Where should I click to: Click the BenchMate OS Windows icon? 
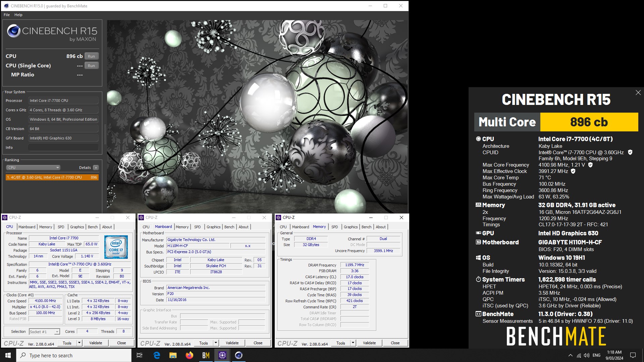(478, 257)
